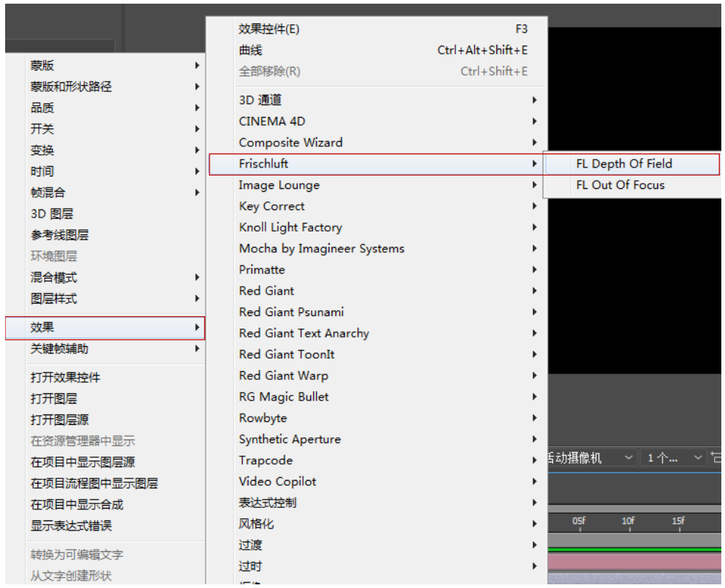Open the 1 个... view layout dropdown
The height and width of the screenshot is (588, 725).
(x=674, y=458)
